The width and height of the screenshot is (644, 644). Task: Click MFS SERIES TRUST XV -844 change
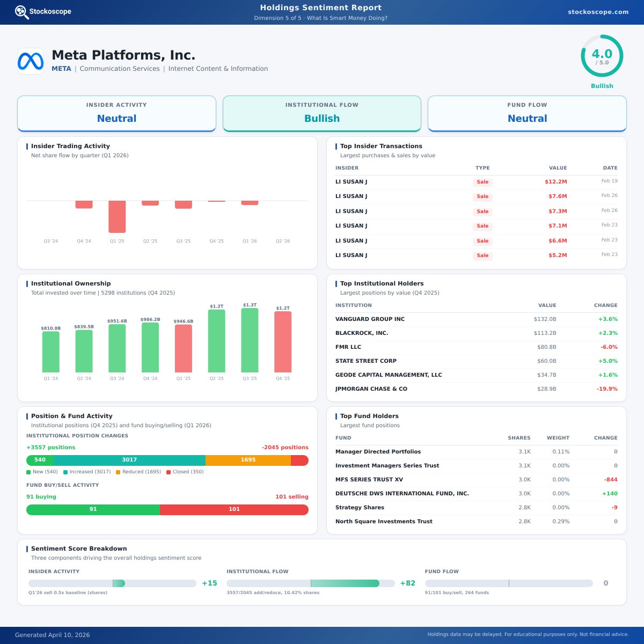pos(611,480)
